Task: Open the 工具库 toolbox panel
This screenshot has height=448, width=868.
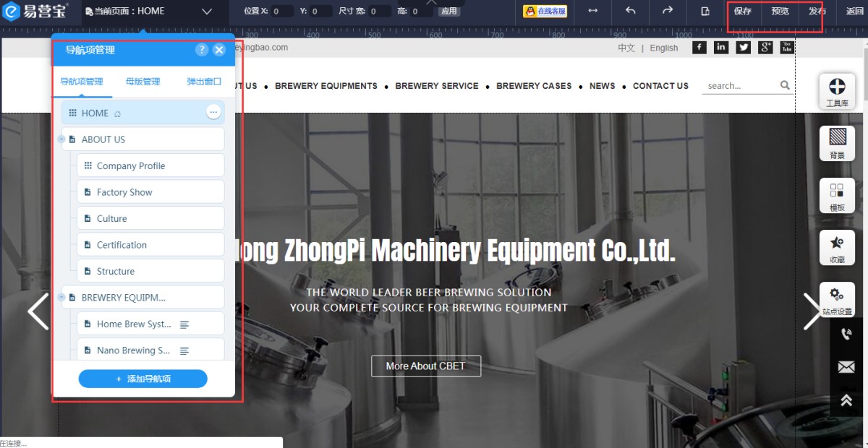Action: coord(837,91)
